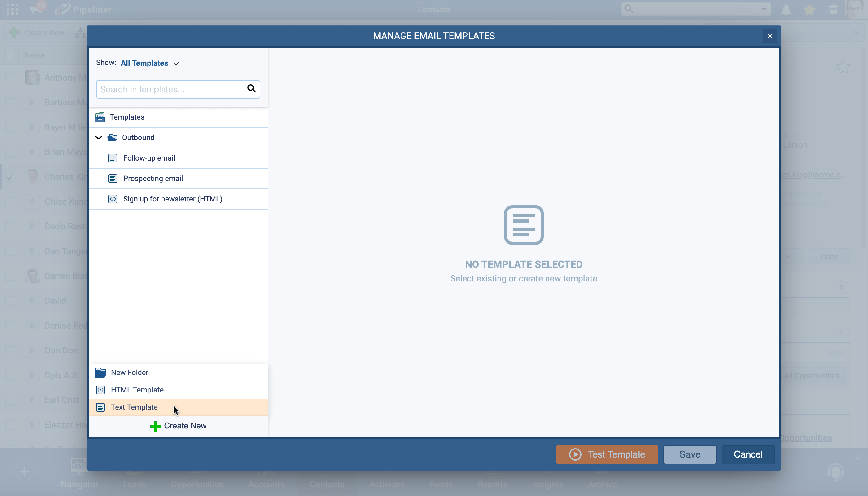Click the HTML icon beside Sign up newsletter

pos(113,199)
